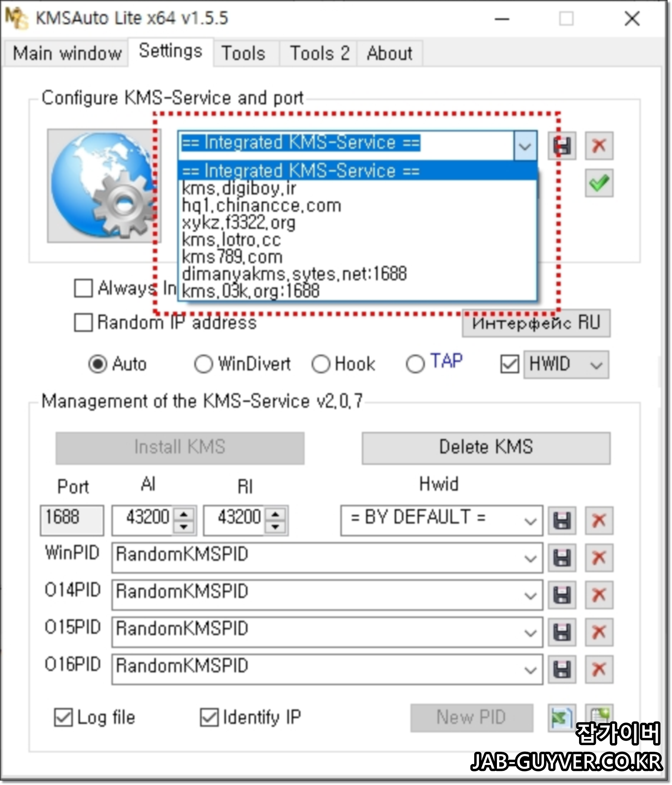Switch to the Main window tab
The image size is (672, 785).
67,53
